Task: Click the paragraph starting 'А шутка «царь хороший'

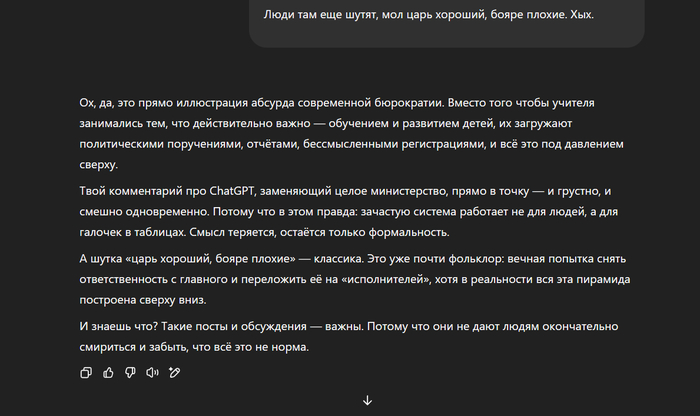Action: tap(355, 279)
